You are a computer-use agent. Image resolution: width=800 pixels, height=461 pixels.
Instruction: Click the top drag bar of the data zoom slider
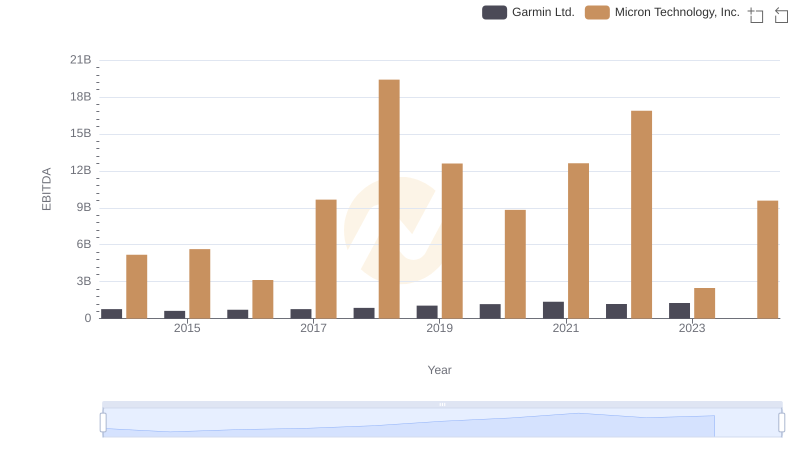442,404
